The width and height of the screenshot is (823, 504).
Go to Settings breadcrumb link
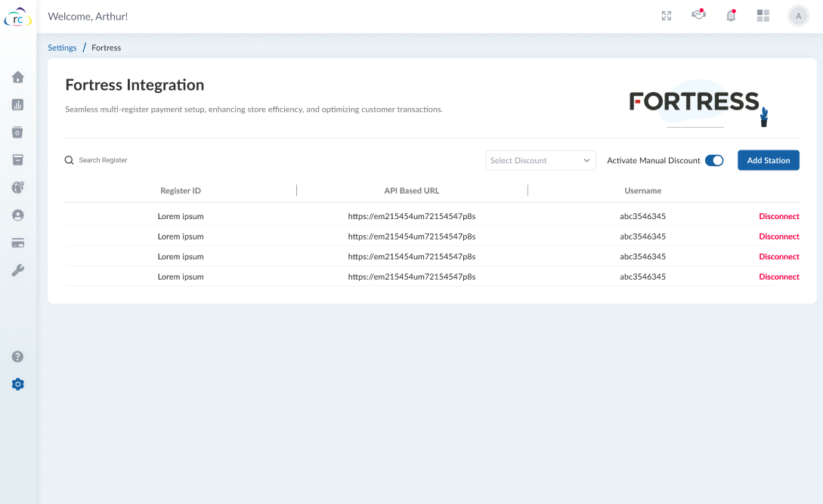coord(62,48)
